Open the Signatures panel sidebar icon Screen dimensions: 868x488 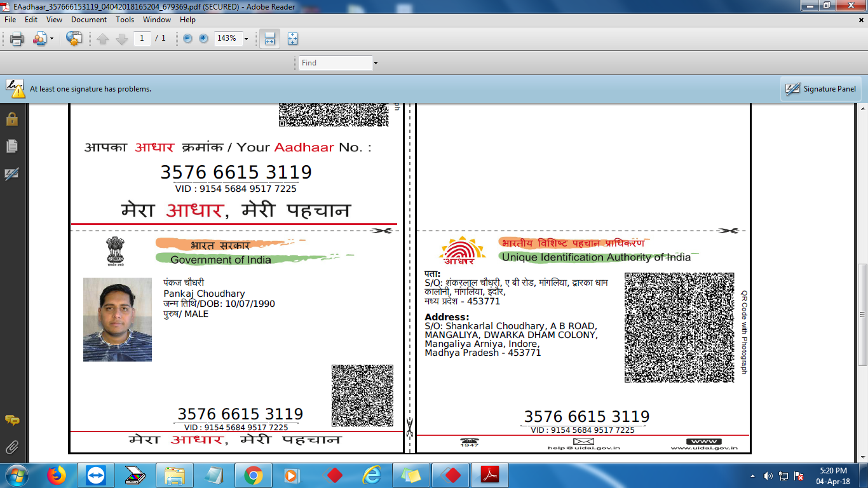[x=11, y=173]
